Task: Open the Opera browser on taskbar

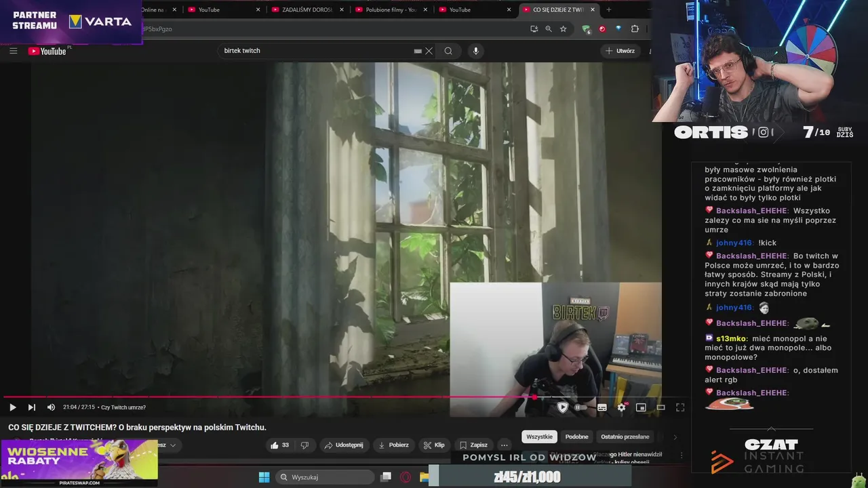Action: (x=406, y=477)
